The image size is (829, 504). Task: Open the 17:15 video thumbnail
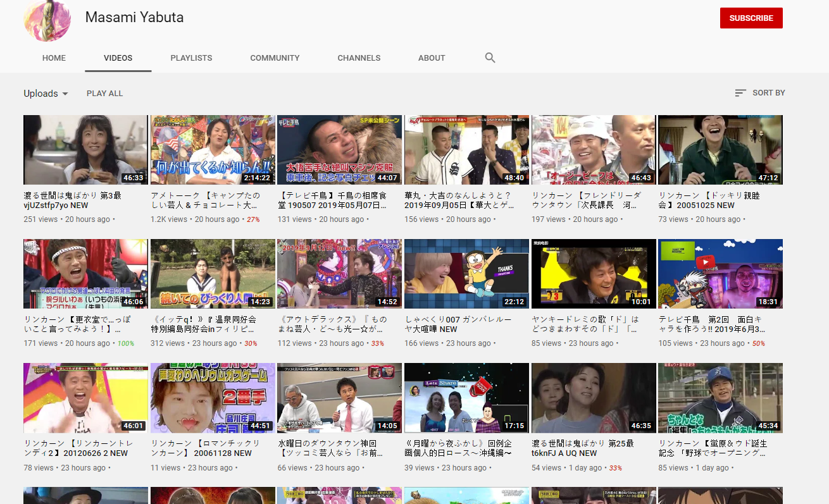tap(466, 398)
